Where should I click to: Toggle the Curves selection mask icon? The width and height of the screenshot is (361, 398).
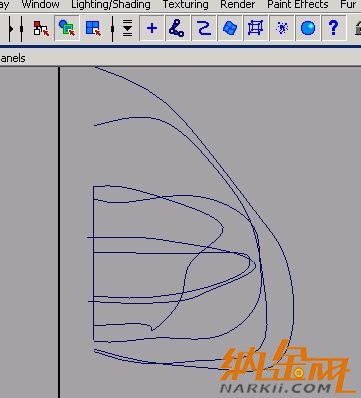pyautogui.click(x=203, y=28)
